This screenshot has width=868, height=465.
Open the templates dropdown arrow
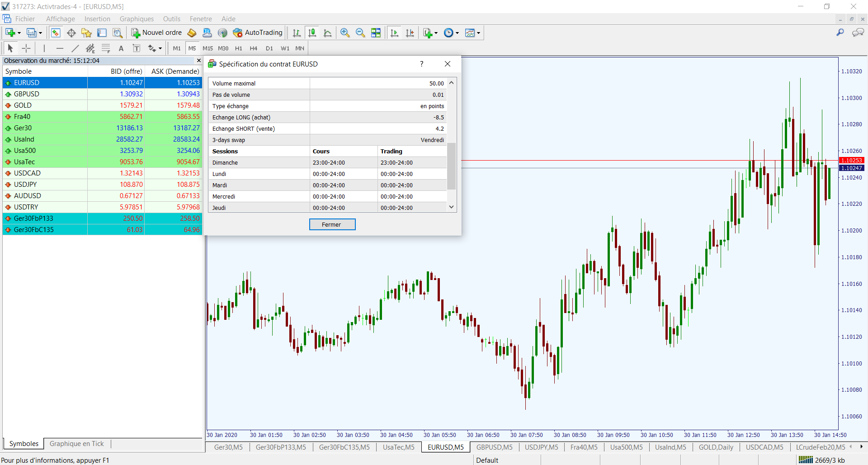(478, 33)
